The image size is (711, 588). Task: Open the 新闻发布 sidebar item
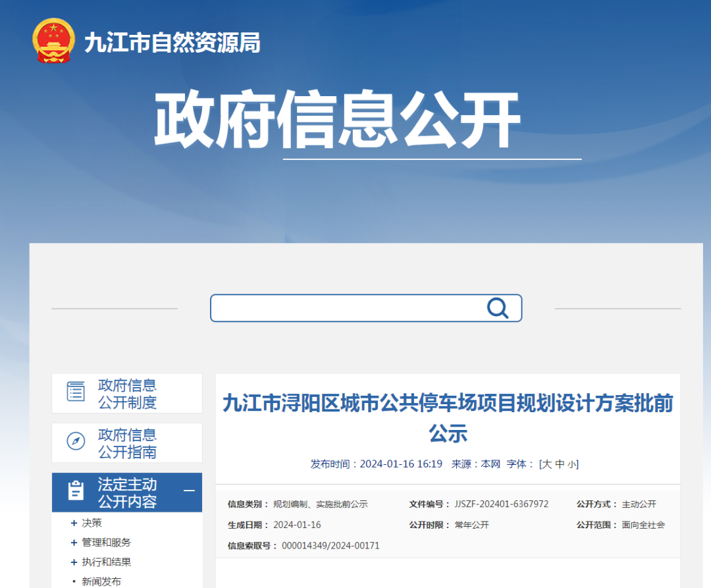coord(101,581)
